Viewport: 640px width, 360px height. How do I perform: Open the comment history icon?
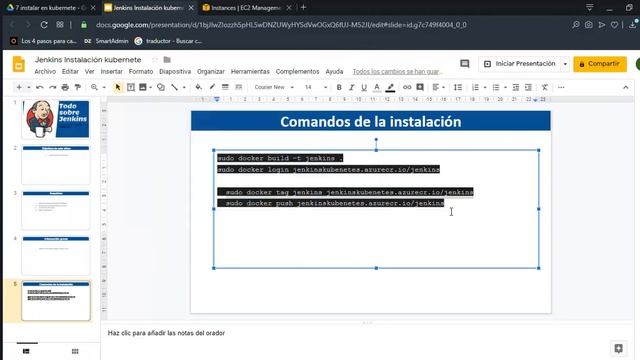[464, 64]
